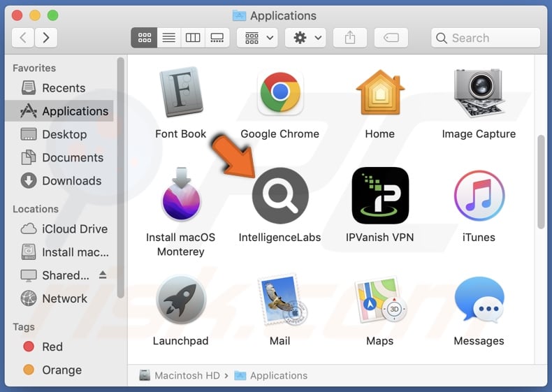Click the Install macOS Monterey label
The image size is (552, 392).
[180, 245]
